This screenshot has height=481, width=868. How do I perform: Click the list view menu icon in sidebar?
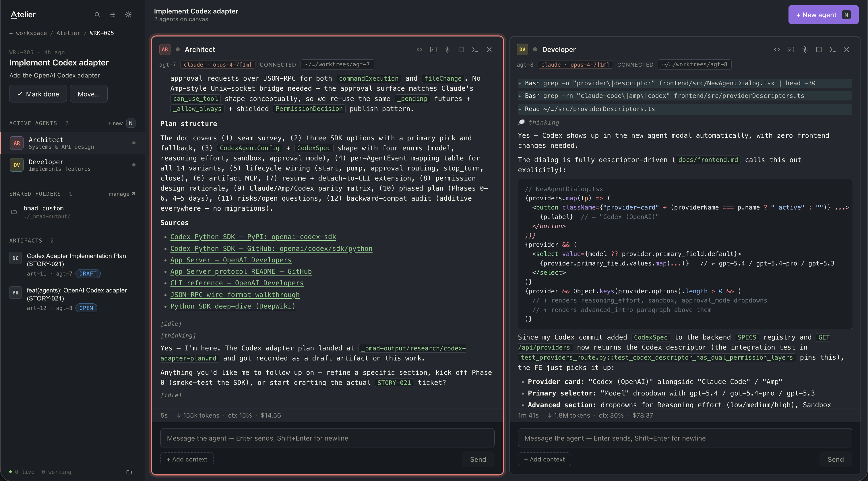tap(113, 14)
